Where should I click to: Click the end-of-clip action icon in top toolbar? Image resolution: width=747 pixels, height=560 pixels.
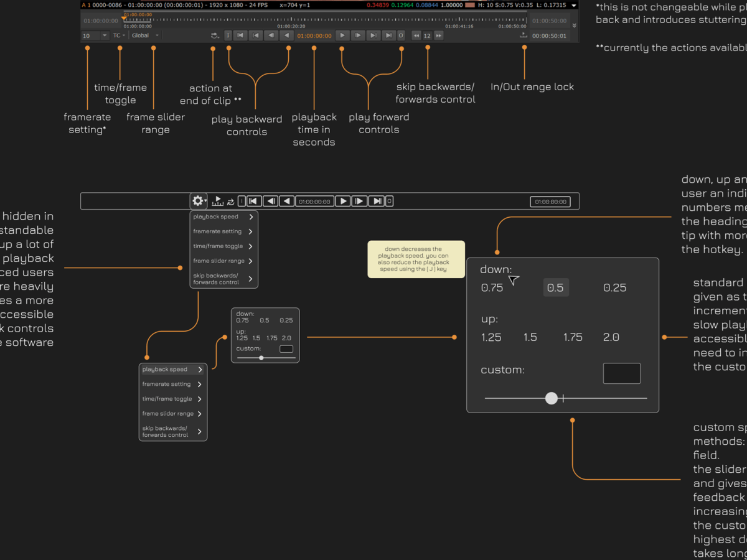point(215,35)
